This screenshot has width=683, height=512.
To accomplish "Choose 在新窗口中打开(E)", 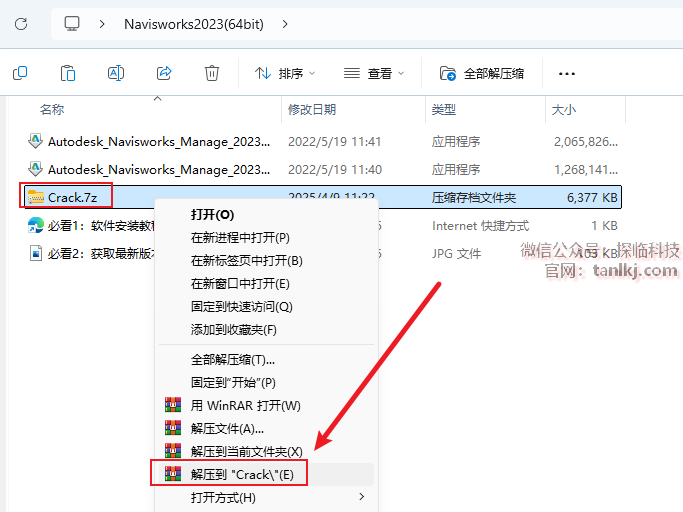I will click(x=240, y=284).
